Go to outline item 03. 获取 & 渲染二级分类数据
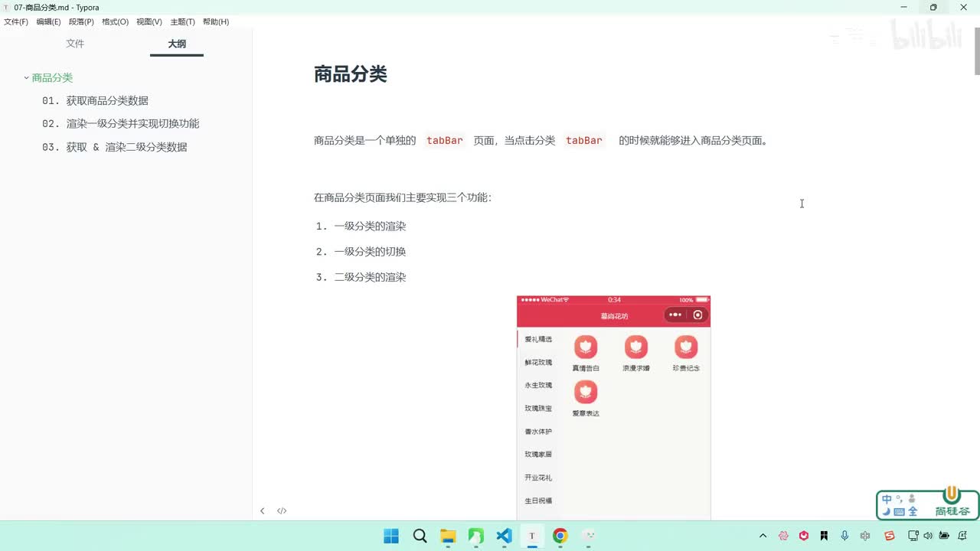 tap(115, 147)
